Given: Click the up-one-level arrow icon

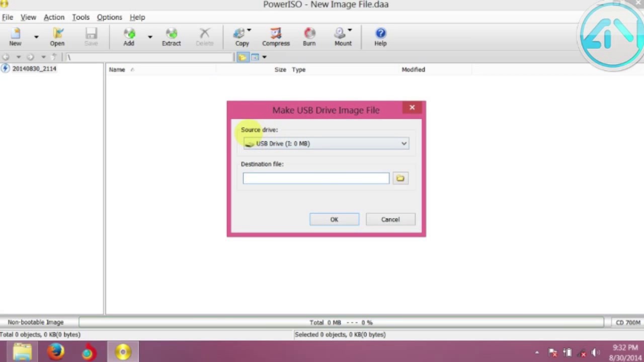Looking at the screenshot, I should click(54, 57).
